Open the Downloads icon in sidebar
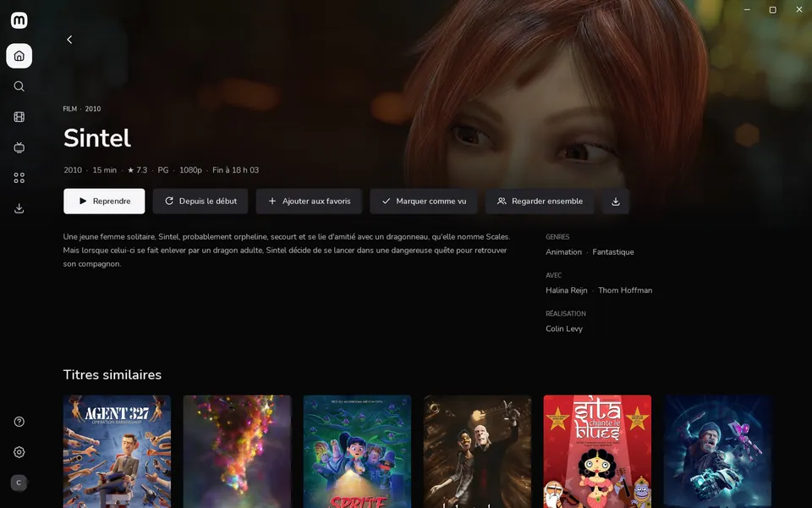This screenshot has width=812, height=508. coord(19,208)
